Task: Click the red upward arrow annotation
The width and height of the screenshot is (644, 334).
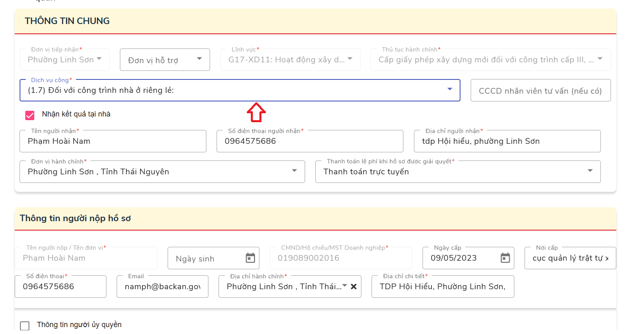Action: [256, 112]
